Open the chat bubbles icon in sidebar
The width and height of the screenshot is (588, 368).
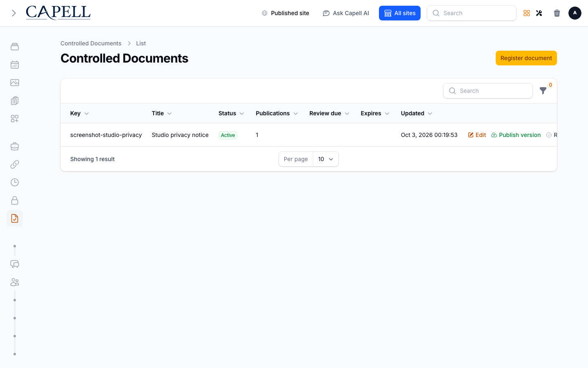pyautogui.click(x=15, y=264)
